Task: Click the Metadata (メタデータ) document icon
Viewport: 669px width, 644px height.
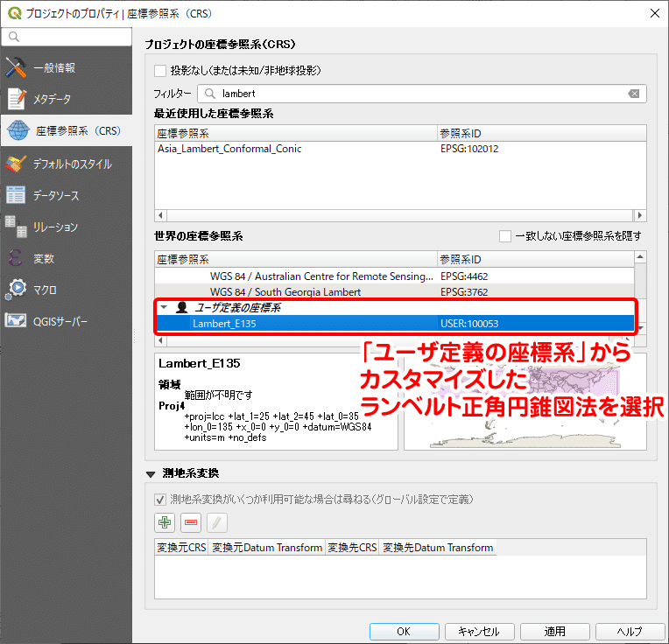Action: click(17, 99)
